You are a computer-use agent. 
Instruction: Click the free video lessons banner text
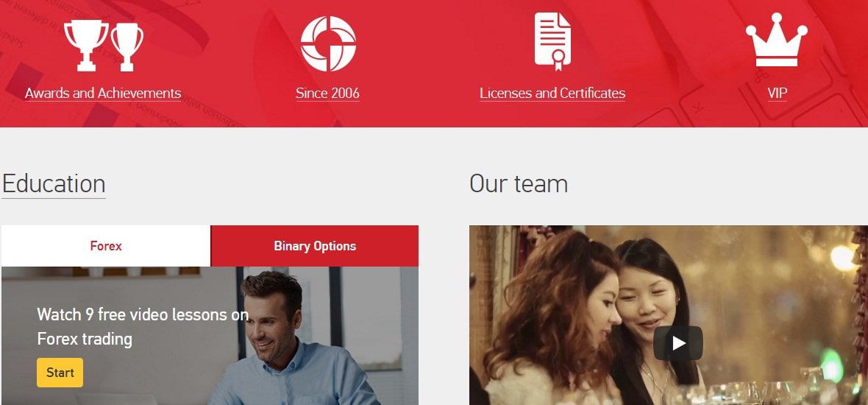pos(143,327)
